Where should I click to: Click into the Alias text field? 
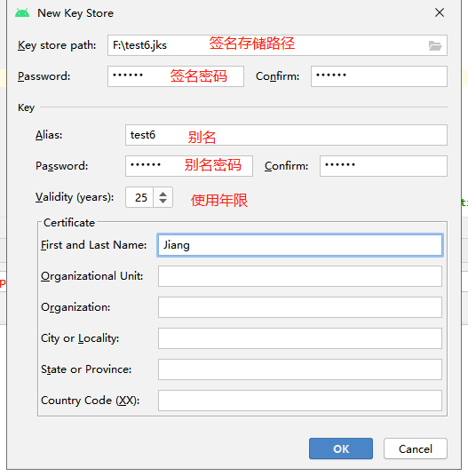click(286, 135)
